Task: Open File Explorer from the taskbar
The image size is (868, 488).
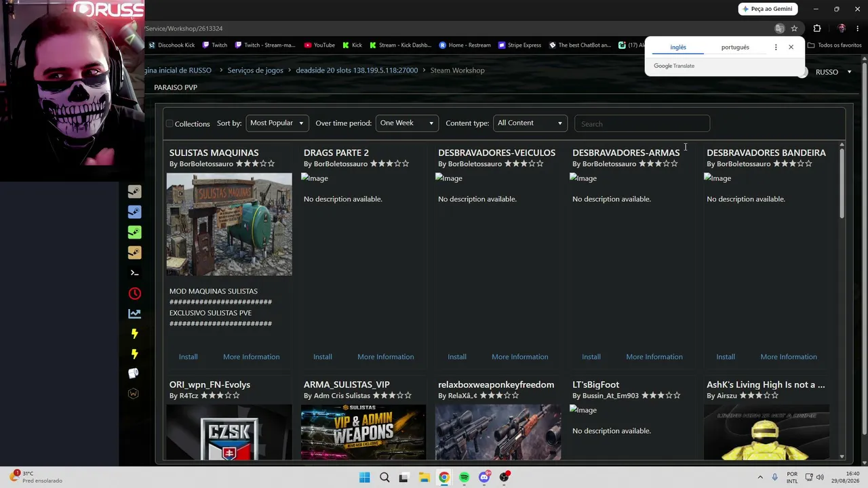Action: coord(424,477)
